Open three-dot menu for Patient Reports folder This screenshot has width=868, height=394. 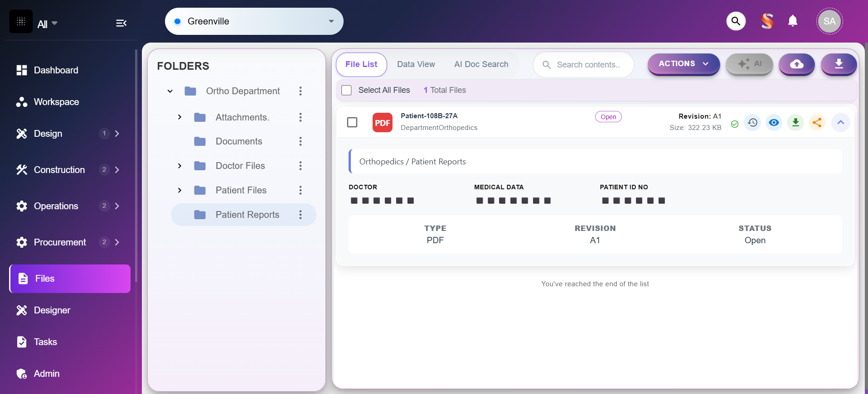[x=300, y=215]
